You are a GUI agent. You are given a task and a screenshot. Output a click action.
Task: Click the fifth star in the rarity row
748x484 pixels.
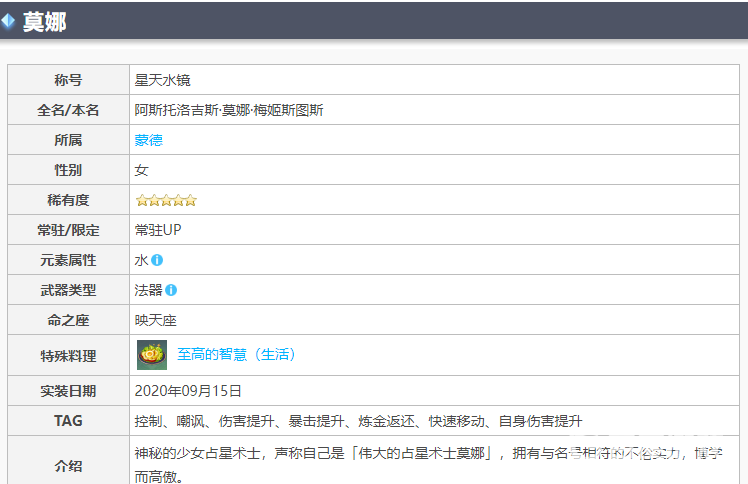(191, 200)
